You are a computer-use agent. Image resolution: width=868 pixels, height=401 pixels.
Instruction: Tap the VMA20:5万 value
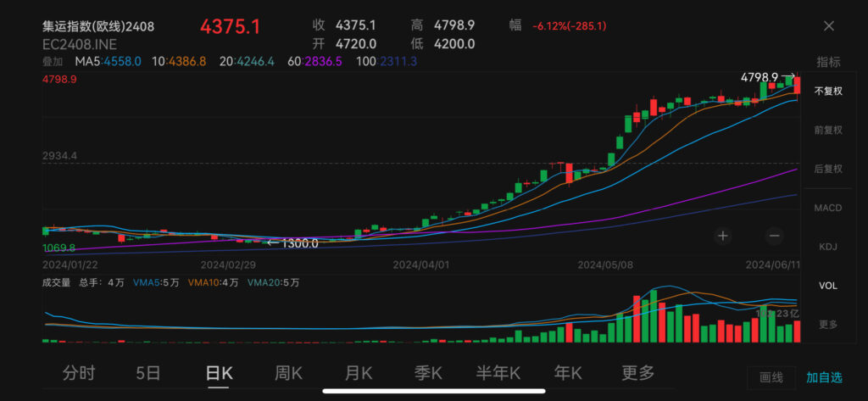click(x=274, y=282)
